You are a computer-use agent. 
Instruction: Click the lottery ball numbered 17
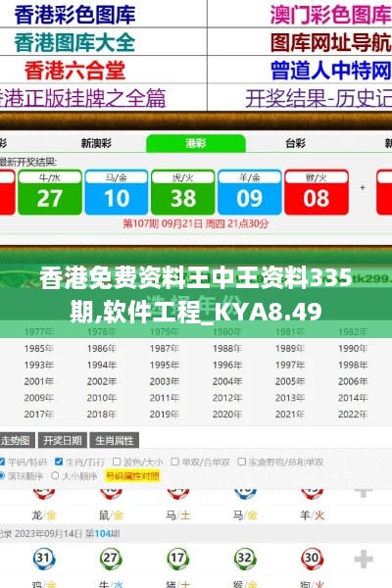(x=177, y=559)
